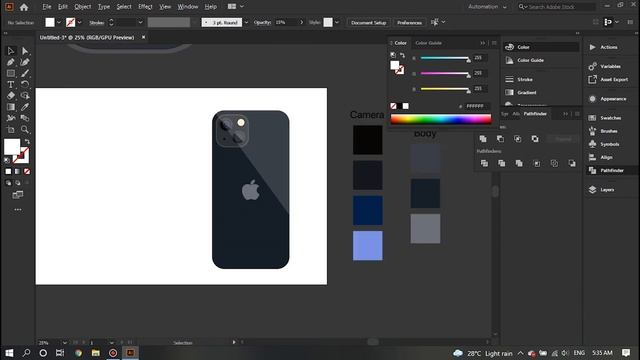Select the Blend tool
The image size is (640, 360).
[x=24, y=118]
